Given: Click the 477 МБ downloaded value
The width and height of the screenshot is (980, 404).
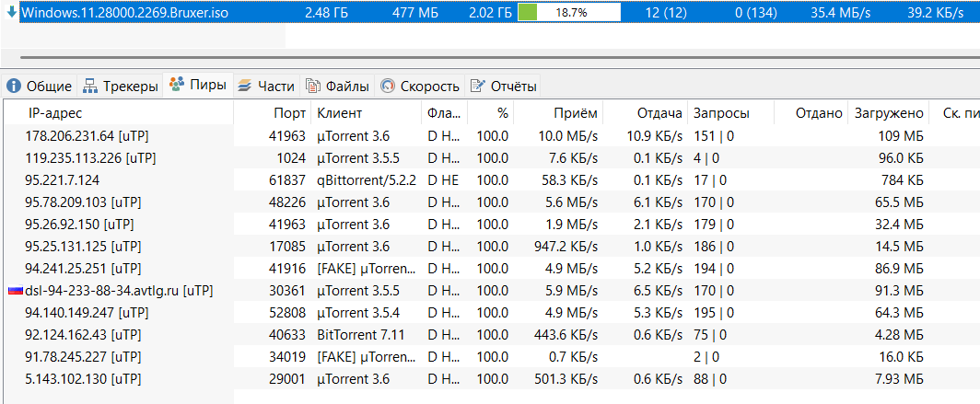Looking at the screenshot, I should pyautogui.click(x=415, y=13).
